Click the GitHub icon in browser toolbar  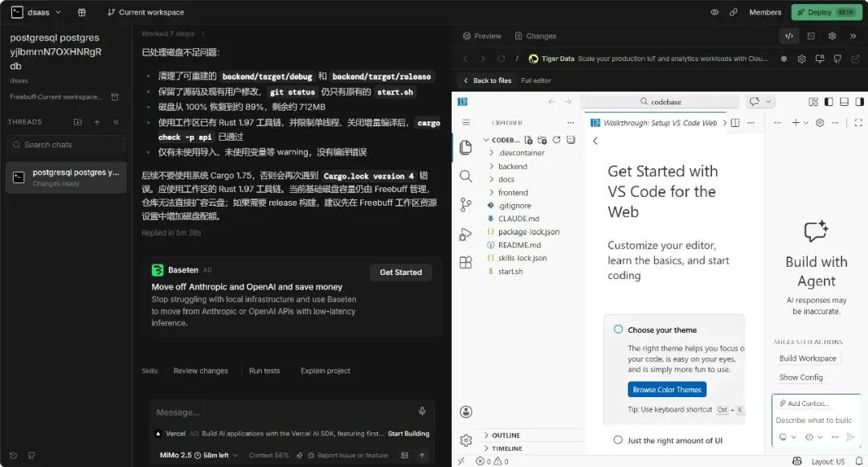tap(837, 59)
